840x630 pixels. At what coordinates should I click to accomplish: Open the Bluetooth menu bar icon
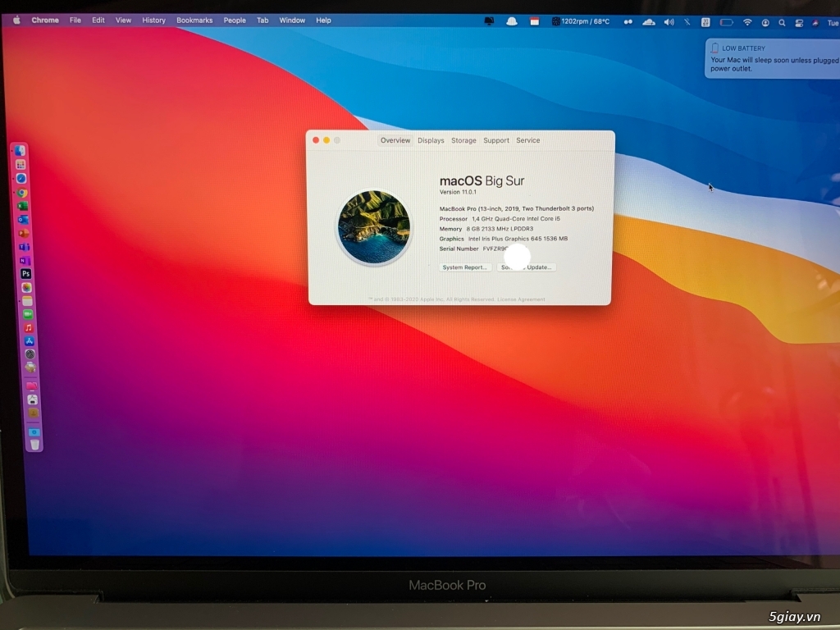(687, 22)
